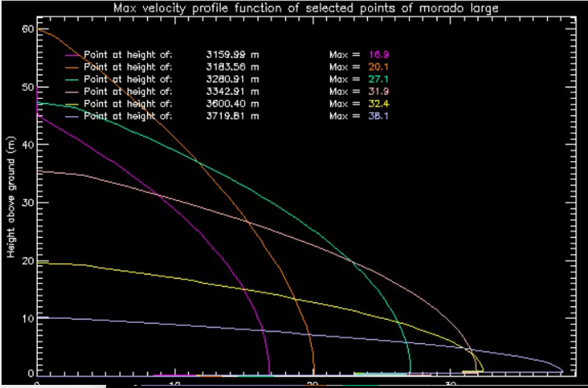
Task: Click the magenta legend line sample
Action: coord(74,55)
